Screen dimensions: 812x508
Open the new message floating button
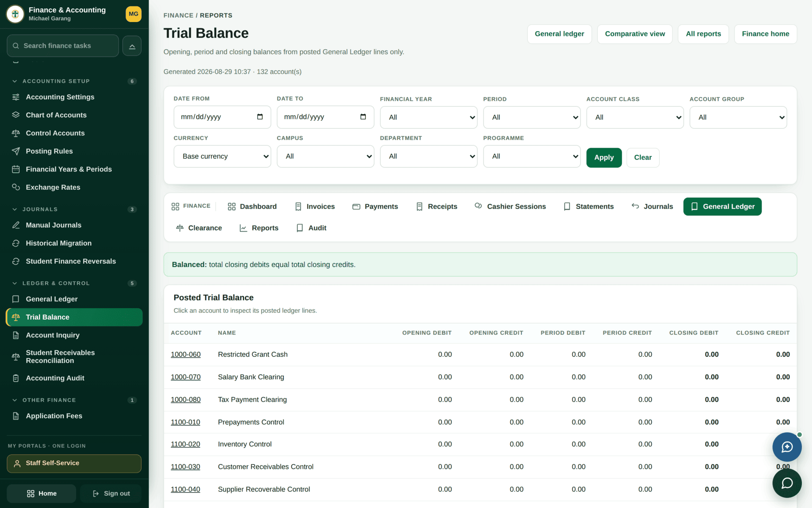coord(787,447)
